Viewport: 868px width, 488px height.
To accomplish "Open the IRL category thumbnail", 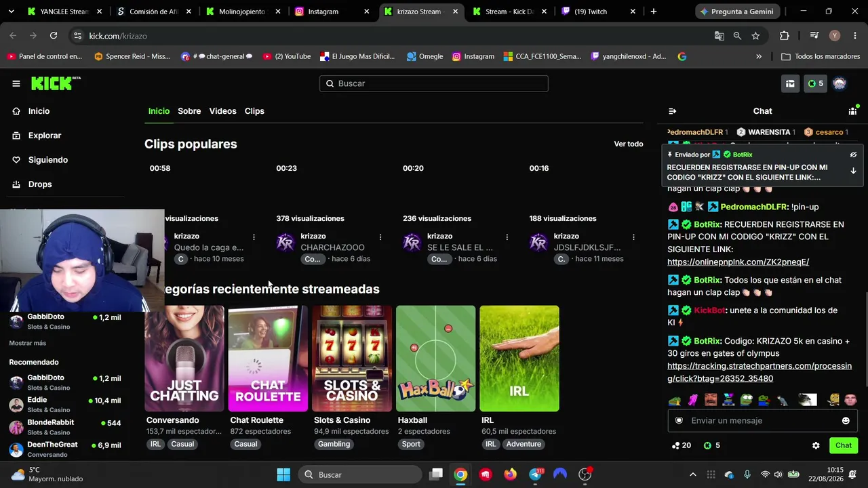I will click(x=519, y=359).
